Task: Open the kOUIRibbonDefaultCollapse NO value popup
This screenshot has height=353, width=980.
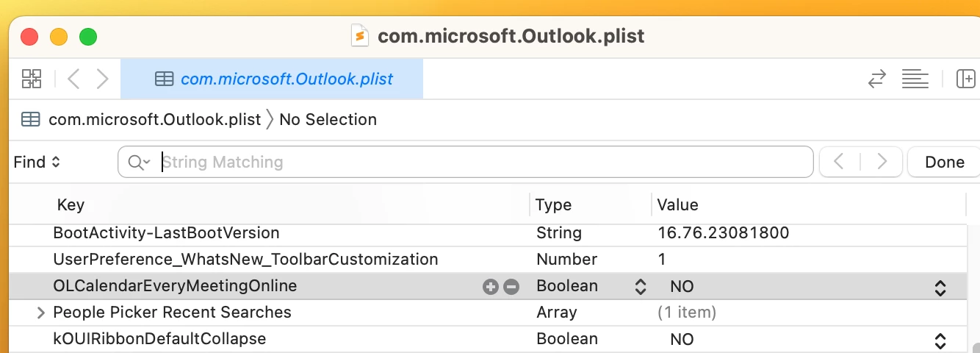Action: [x=940, y=340]
